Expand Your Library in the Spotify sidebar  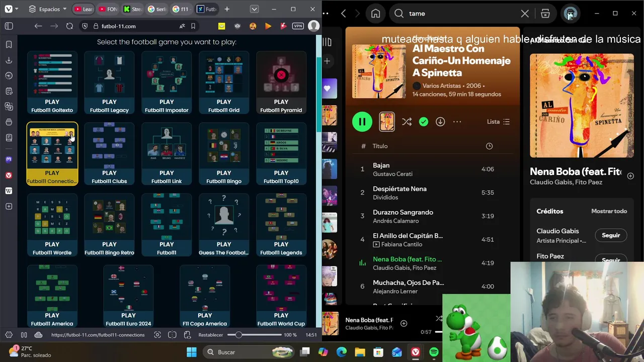[x=327, y=42]
